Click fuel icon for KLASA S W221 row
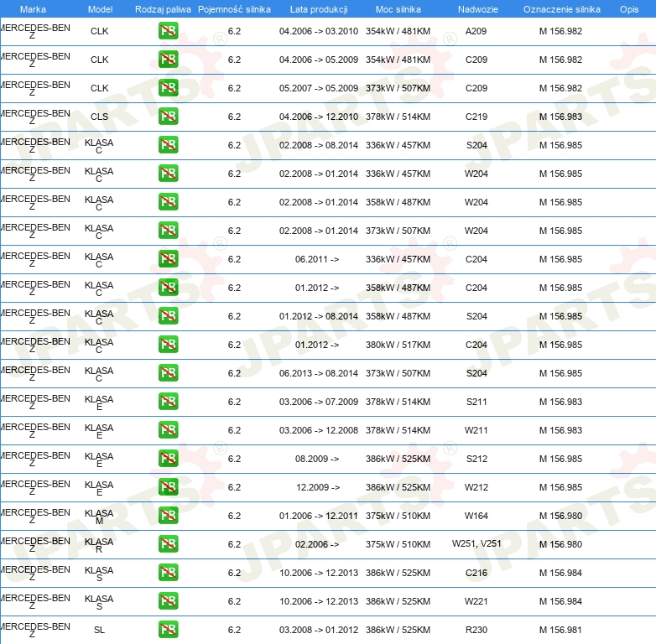The image size is (656, 644). click(x=168, y=601)
